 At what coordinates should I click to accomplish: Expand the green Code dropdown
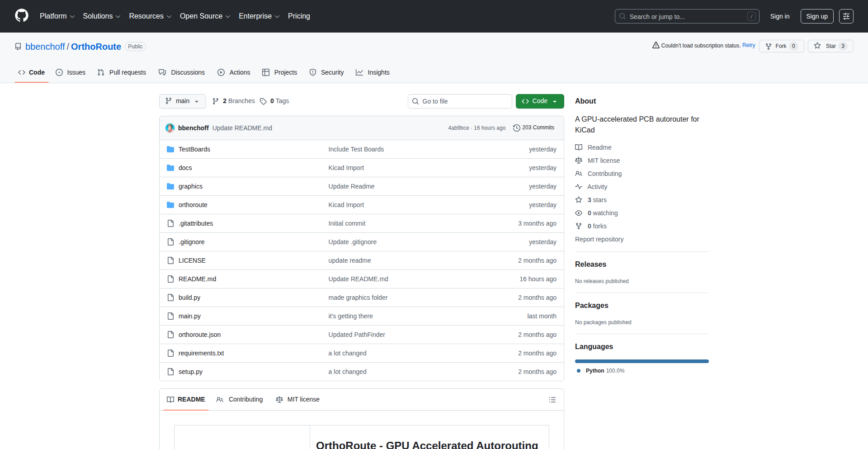coord(540,101)
